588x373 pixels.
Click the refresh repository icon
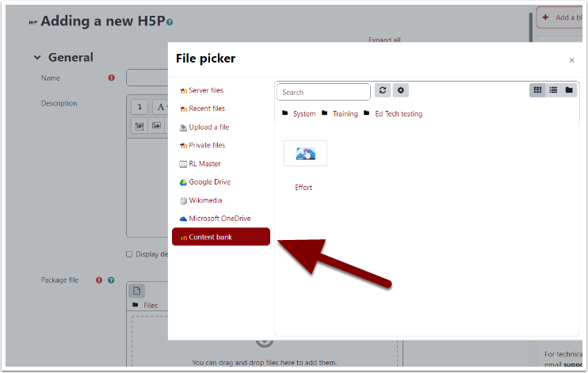click(383, 91)
